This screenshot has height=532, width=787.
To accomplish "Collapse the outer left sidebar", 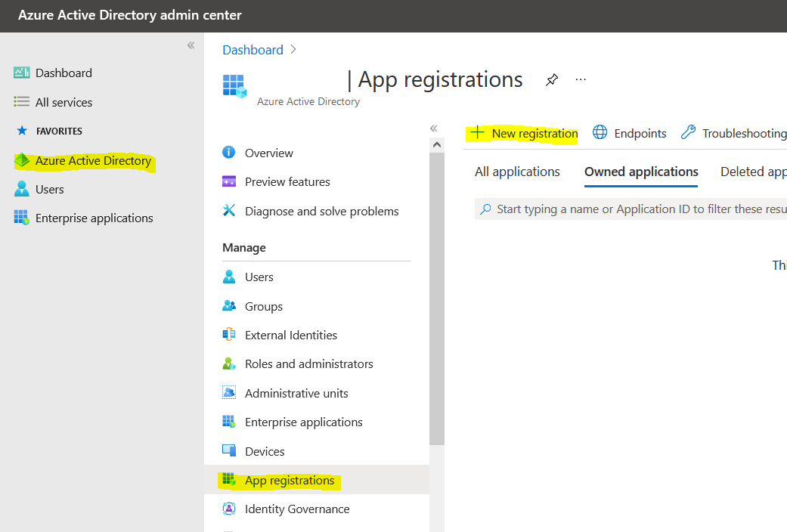I will 191,45.
